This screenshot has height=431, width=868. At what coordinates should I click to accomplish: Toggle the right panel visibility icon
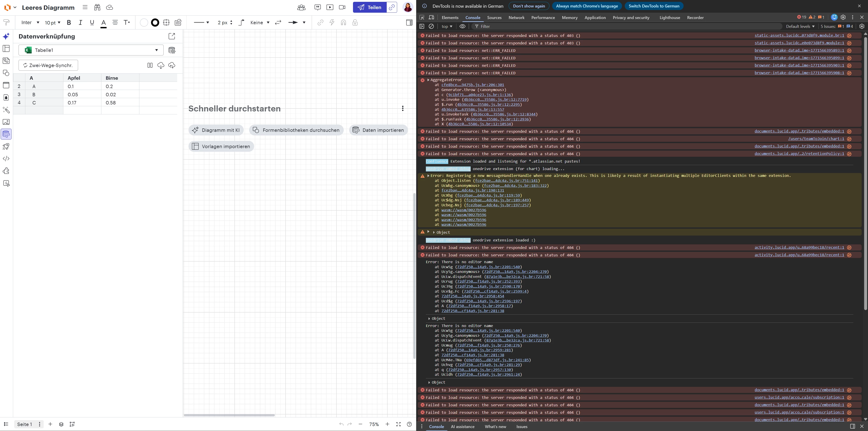(x=409, y=23)
